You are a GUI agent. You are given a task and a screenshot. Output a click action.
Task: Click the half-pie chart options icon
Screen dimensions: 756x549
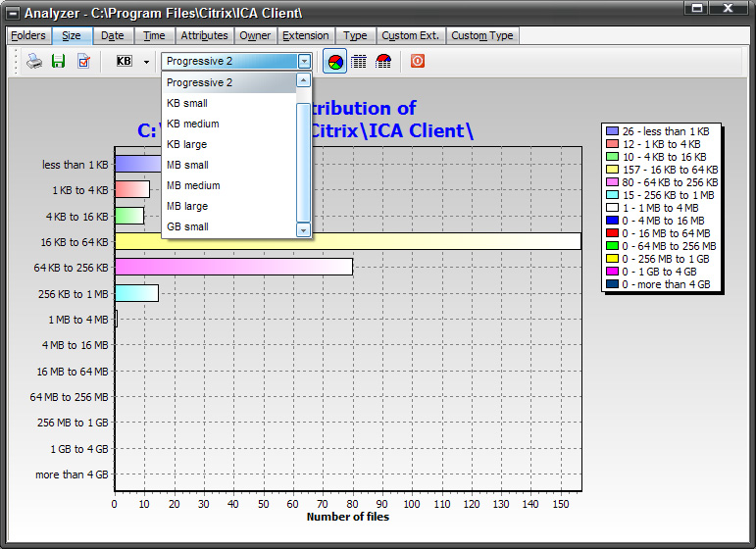click(x=384, y=61)
